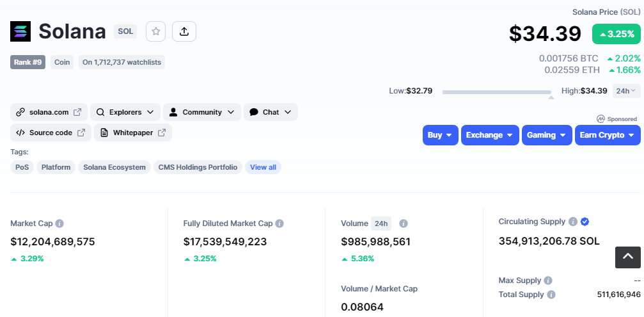The width and height of the screenshot is (644, 317).
Task: Click the share upload icon button
Action: pyautogui.click(x=184, y=31)
